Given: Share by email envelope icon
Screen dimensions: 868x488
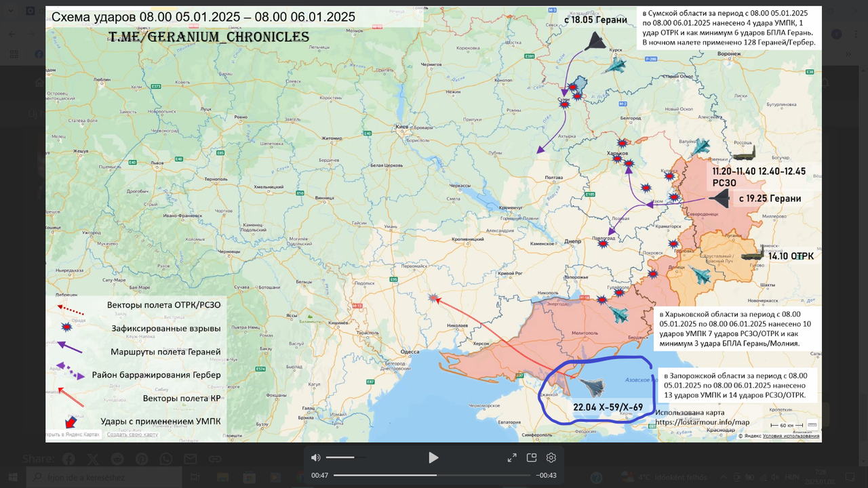Looking at the screenshot, I should [191, 459].
